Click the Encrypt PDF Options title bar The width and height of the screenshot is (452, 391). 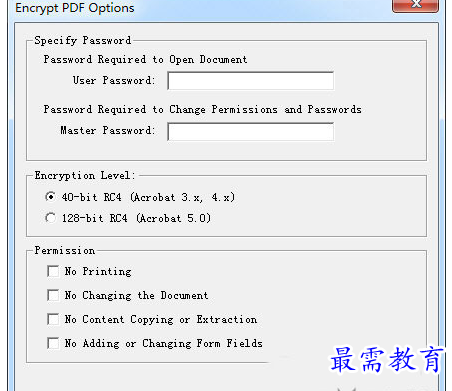pos(200,7)
